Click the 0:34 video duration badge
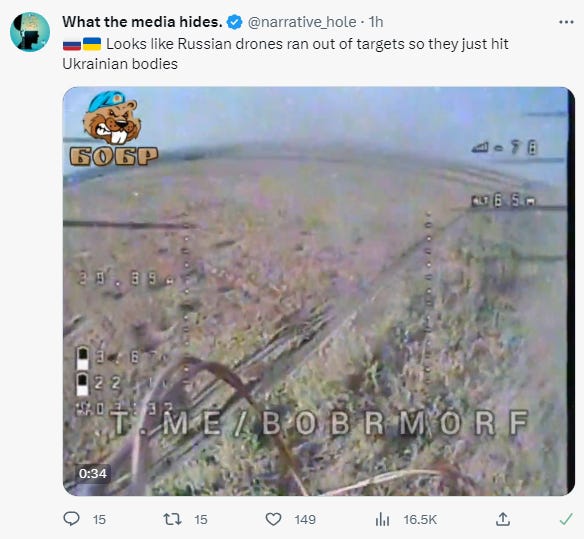Image resolution: width=584 pixels, height=539 pixels. [x=93, y=473]
